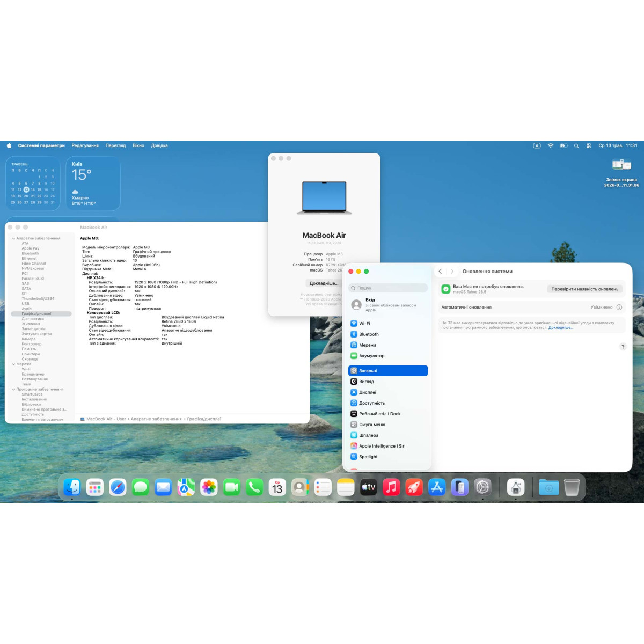Select Робочий стіл і Dock setting
The width and height of the screenshot is (644, 644).
coord(388,414)
